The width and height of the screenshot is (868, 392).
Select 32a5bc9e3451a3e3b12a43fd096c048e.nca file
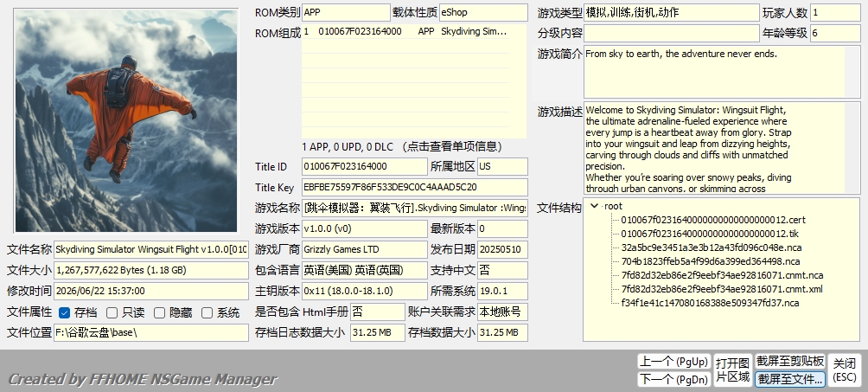(x=712, y=247)
